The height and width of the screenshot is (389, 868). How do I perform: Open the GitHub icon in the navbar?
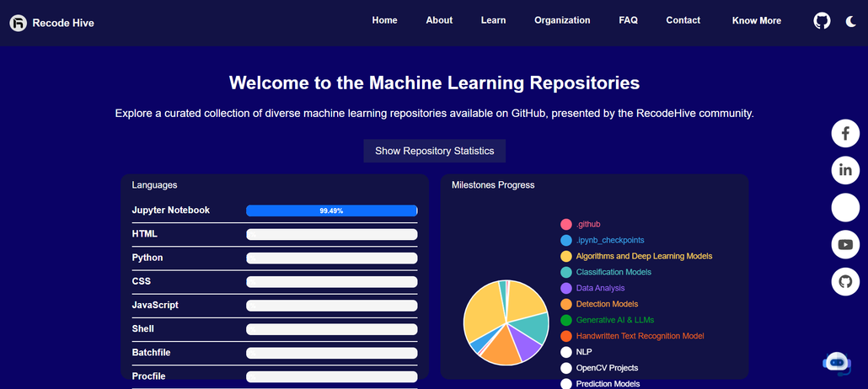[x=822, y=21]
